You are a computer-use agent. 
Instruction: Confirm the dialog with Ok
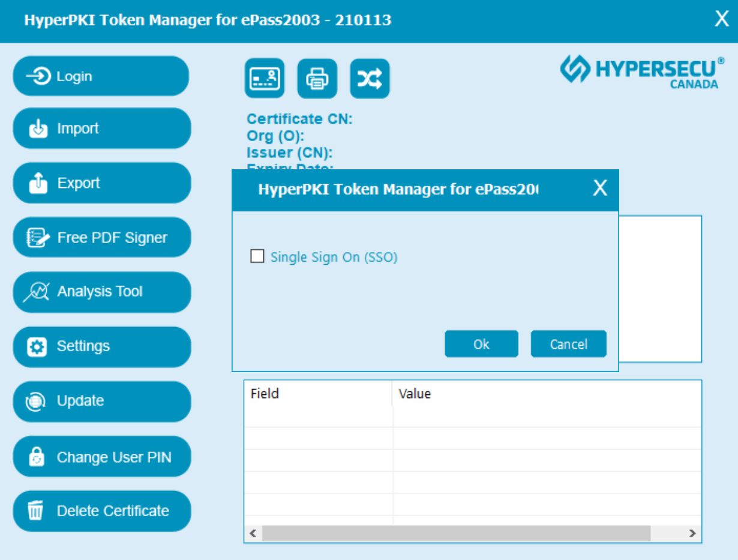(481, 344)
